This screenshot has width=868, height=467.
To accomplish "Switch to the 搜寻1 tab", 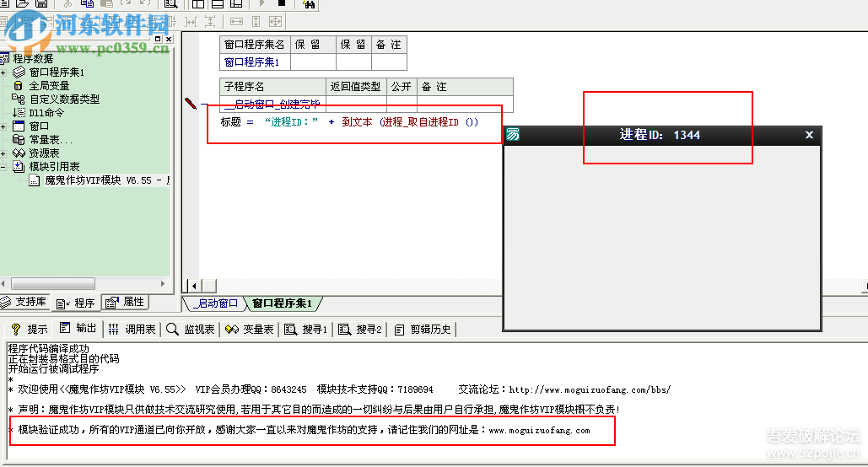I will (306, 330).
